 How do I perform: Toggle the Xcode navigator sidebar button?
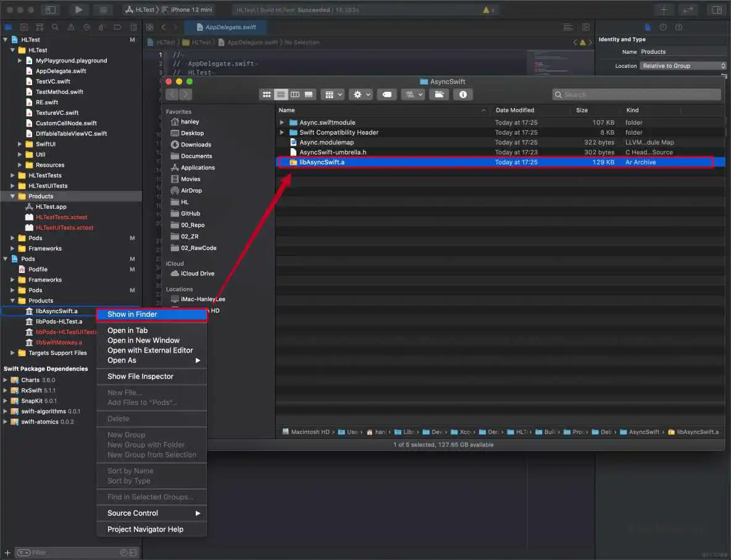[51, 10]
